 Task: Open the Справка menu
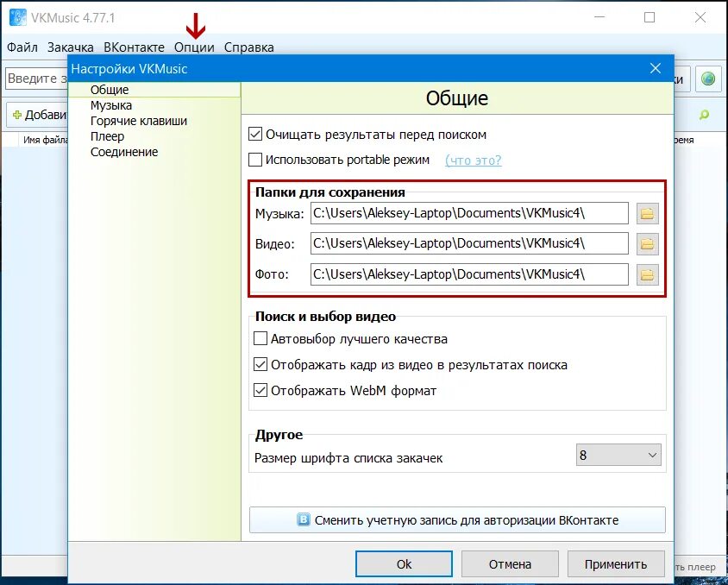click(x=249, y=47)
